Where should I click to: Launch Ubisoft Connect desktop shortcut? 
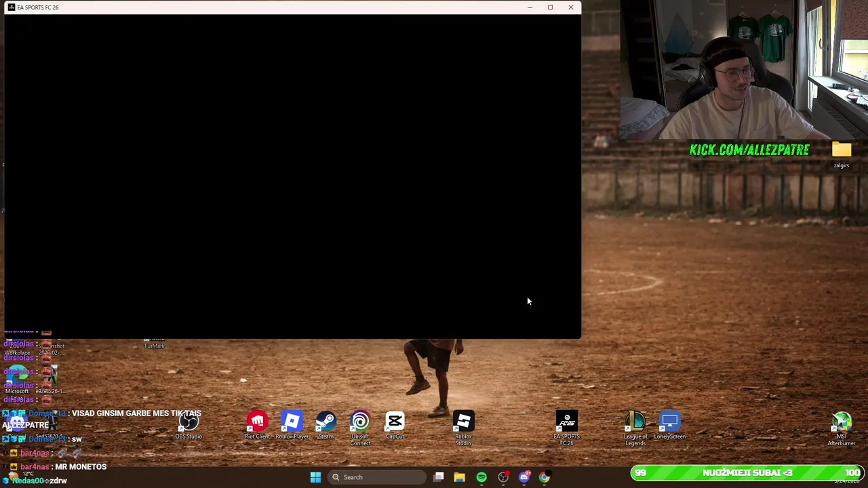tap(360, 428)
